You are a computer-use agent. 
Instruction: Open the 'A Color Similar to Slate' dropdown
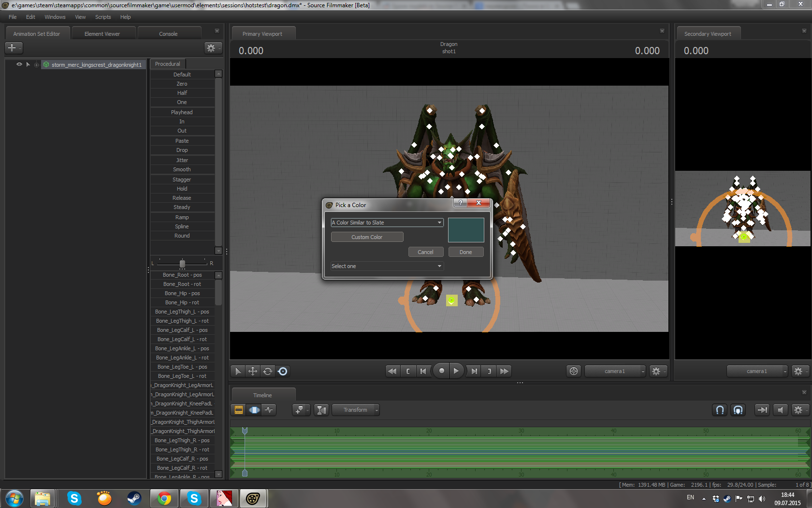(387, 223)
